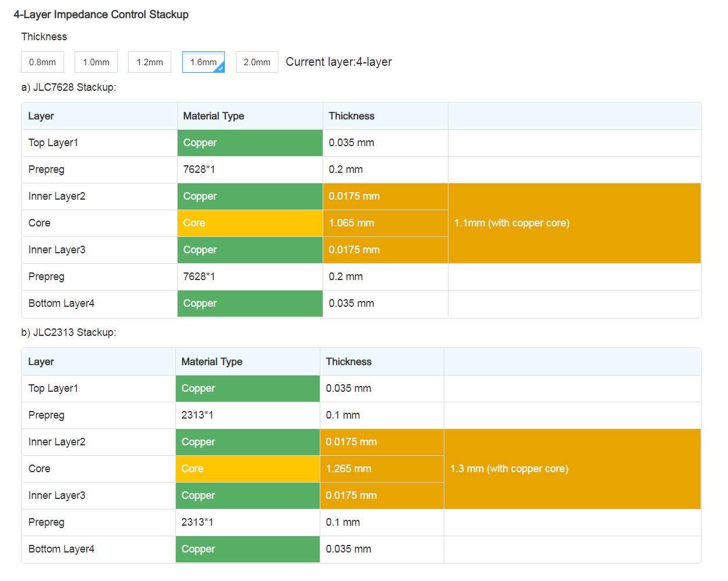Viewport: 728px width, 581px height.
Task: Click the yellow Core cell in the JLC2313 table
Action: click(x=248, y=469)
